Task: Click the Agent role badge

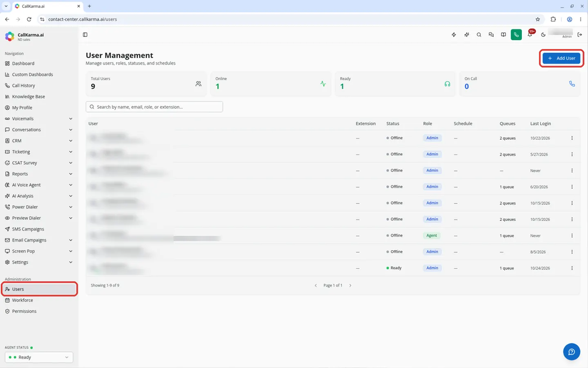Action: 432,236
